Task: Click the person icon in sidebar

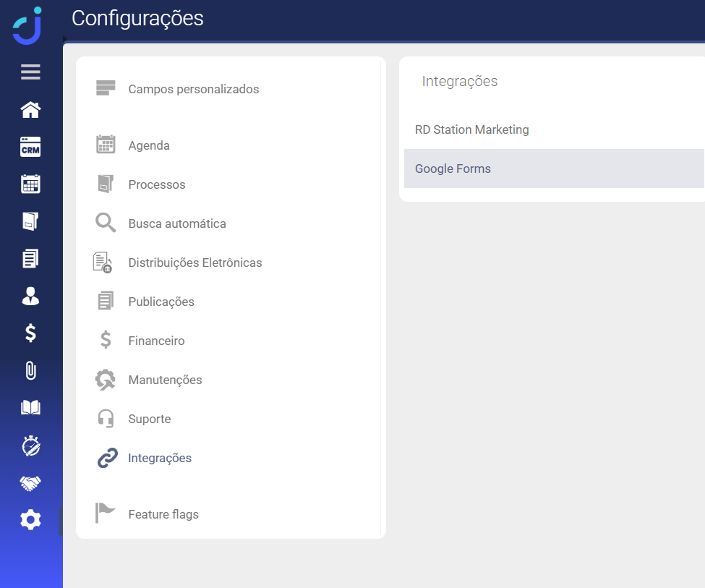Action: (30, 295)
